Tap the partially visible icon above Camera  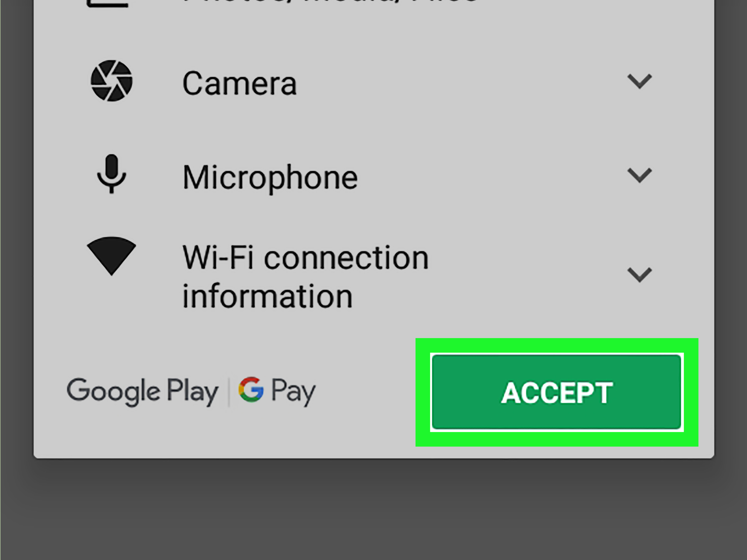[107, 3]
